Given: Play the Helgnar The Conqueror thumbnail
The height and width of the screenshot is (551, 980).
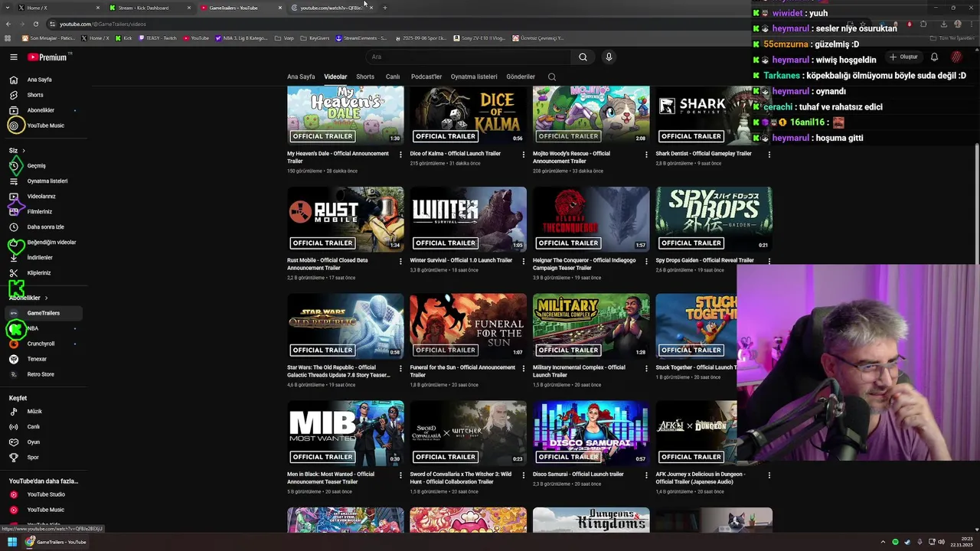Looking at the screenshot, I should 591,219.
